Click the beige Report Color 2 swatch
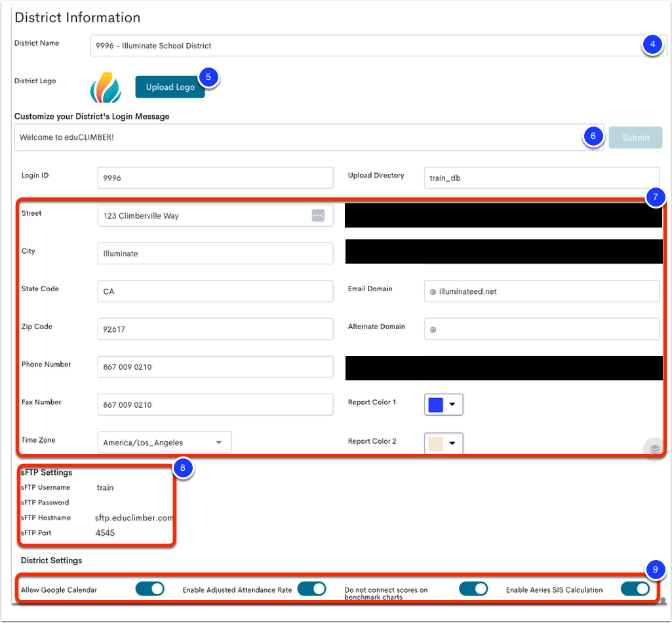 pos(435,443)
